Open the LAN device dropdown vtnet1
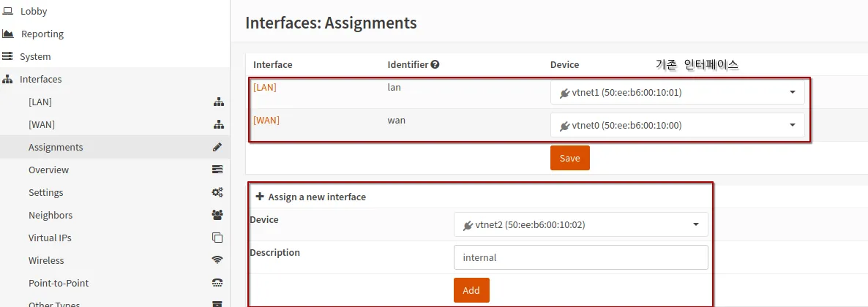 (677, 92)
